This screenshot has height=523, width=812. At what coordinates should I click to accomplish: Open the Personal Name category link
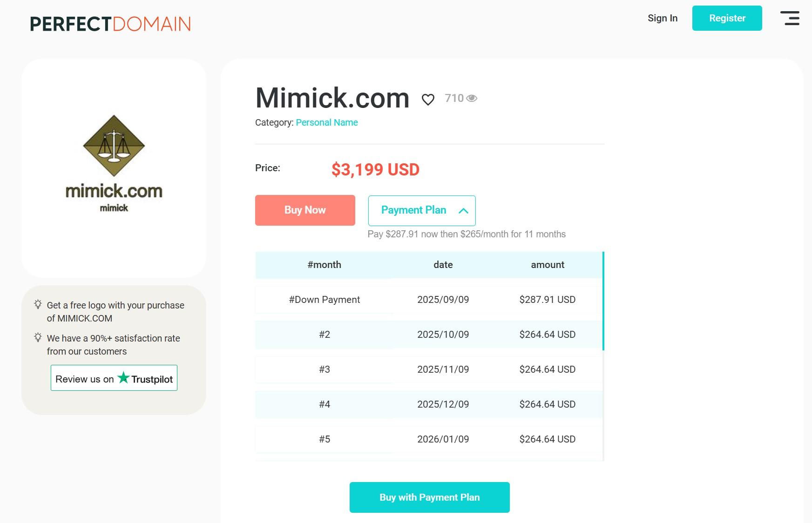327,122
